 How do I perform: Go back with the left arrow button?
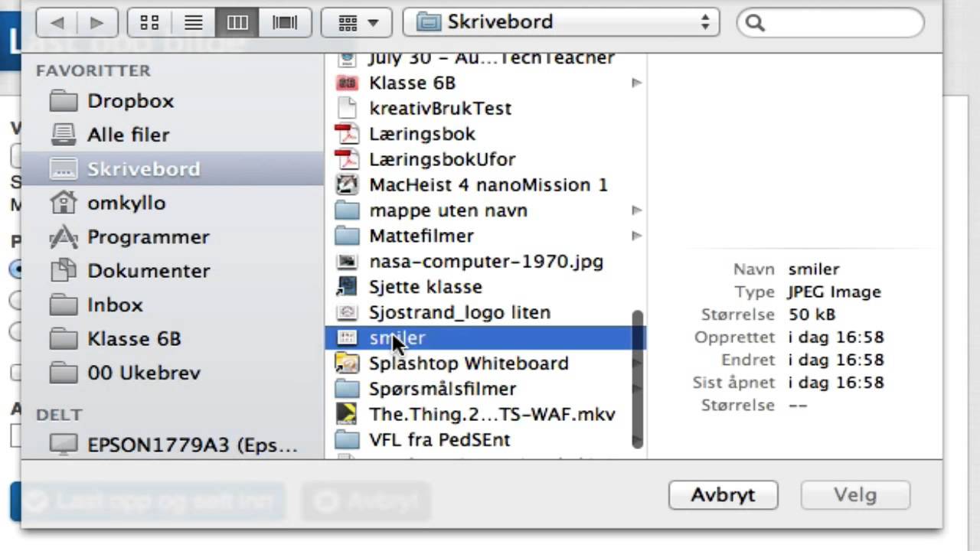click(57, 23)
